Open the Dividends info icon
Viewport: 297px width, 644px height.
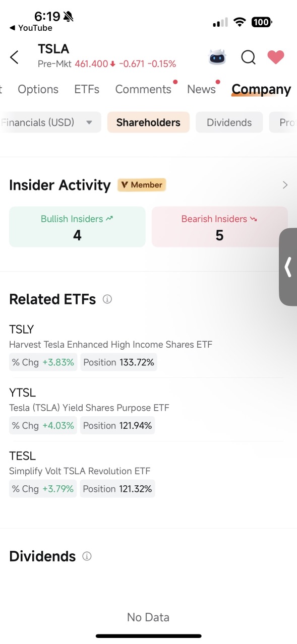(x=86, y=556)
